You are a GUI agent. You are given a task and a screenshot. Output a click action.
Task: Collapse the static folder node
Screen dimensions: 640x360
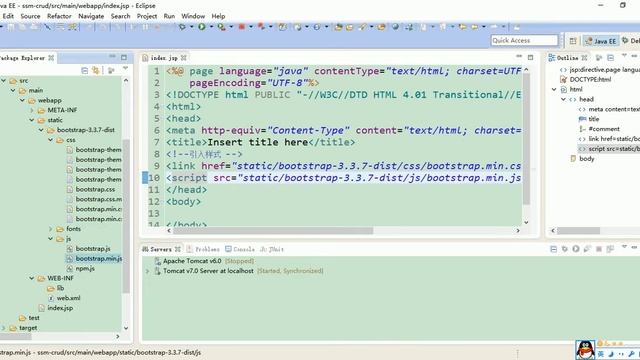click(32, 120)
